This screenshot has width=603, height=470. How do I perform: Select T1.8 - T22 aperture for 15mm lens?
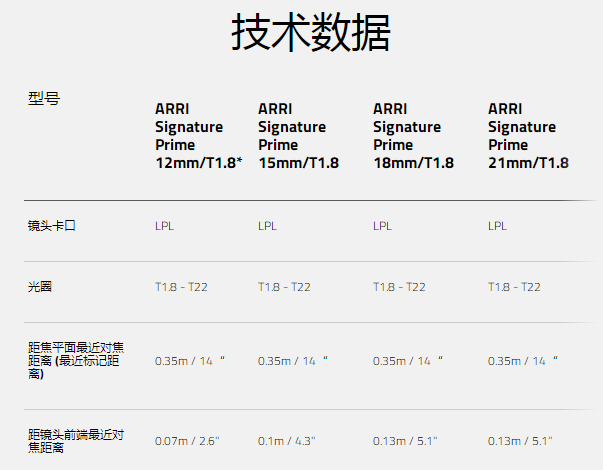[284, 287]
